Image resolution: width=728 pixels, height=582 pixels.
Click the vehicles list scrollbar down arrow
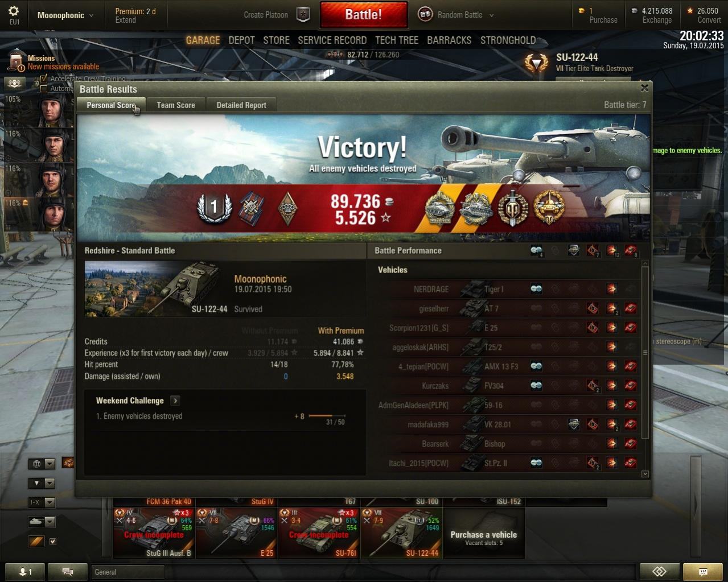pos(645,474)
